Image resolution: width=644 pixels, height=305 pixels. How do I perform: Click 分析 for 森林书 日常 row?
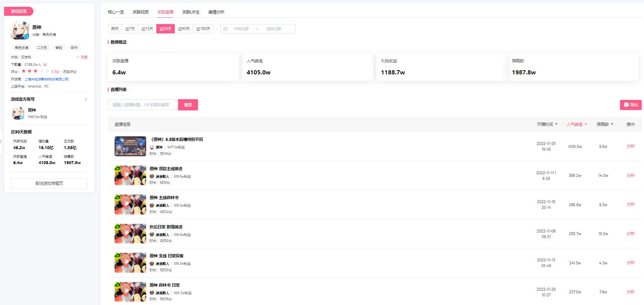coord(630,292)
